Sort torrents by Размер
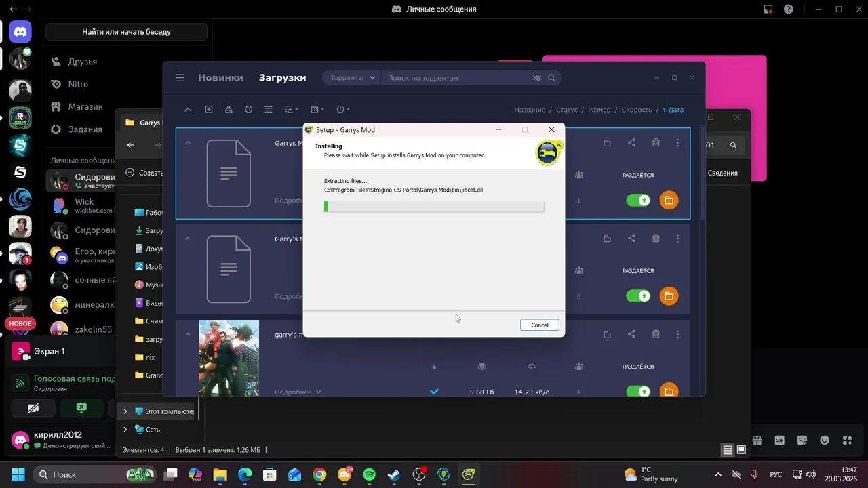This screenshot has height=488, width=868. pyautogui.click(x=599, y=110)
